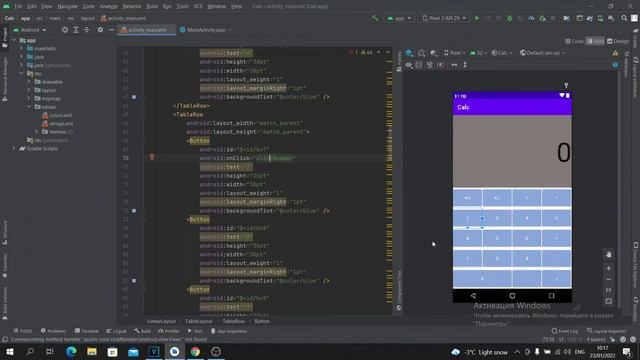Expand the Gradle Scripts node
Screen dimensions: 640x360
[x=14, y=149]
